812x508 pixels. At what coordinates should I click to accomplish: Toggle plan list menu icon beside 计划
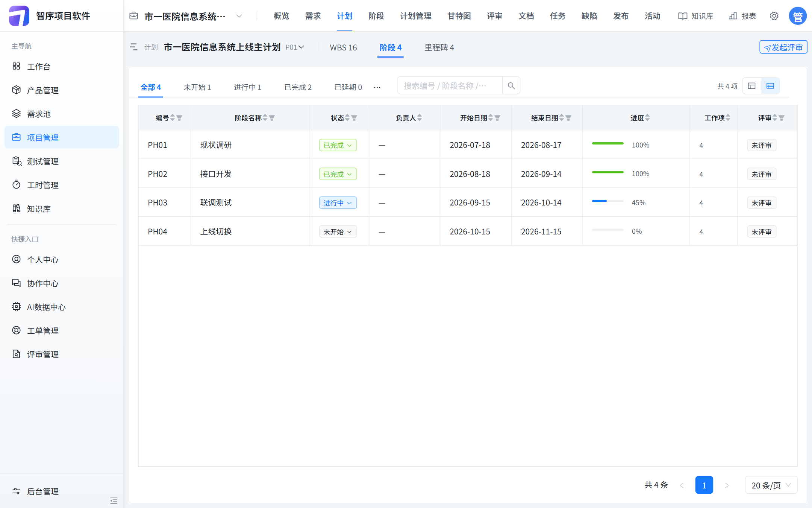coord(133,47)
